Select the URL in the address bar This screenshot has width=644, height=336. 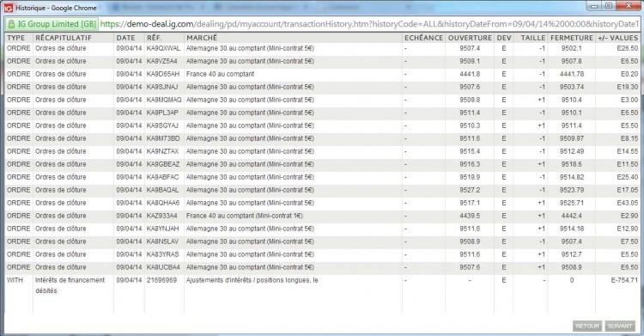[369, 24]
